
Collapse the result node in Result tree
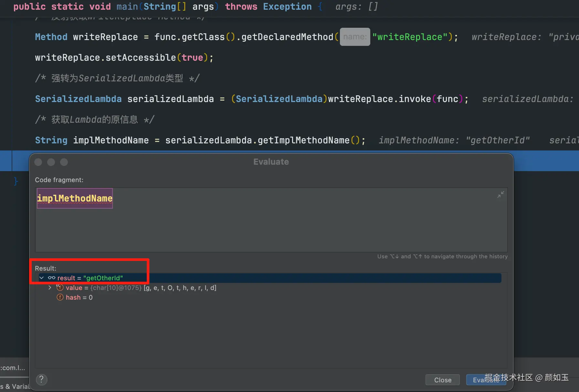41,278
